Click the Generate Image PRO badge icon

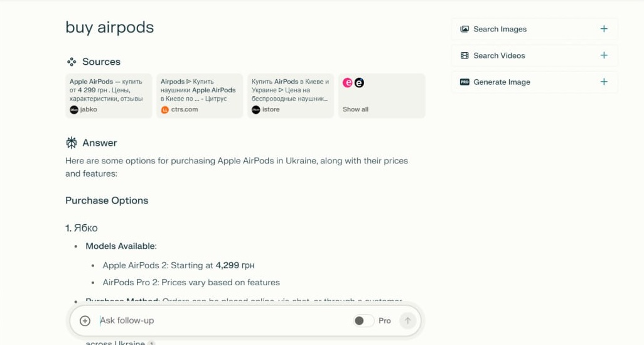pyautogui.click(x=464, y=82)
